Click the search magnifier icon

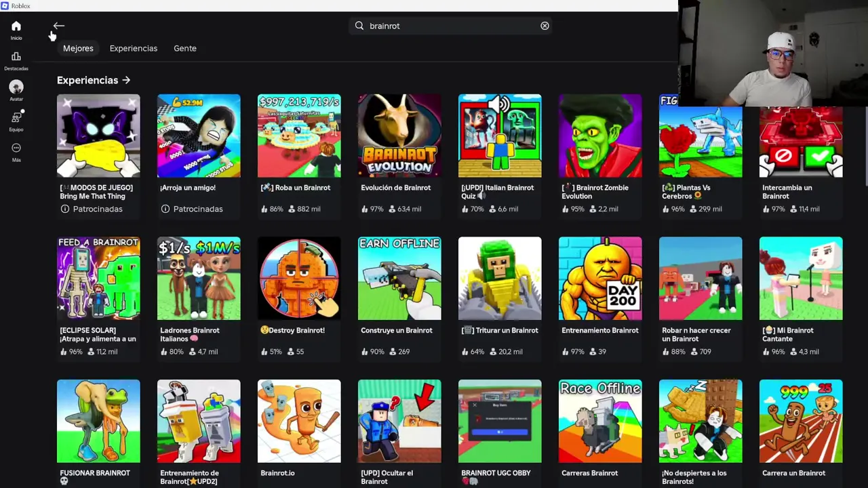coord(359,26)
